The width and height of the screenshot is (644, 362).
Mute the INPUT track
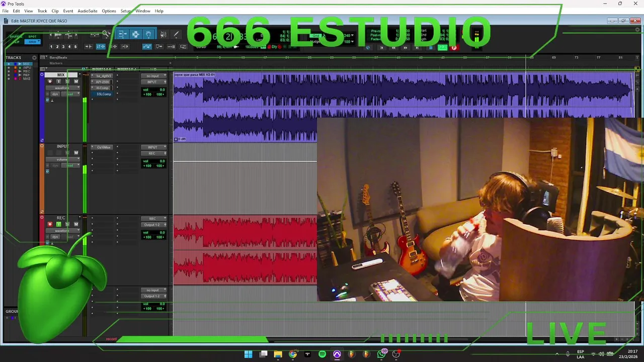(x=76, y=153)
